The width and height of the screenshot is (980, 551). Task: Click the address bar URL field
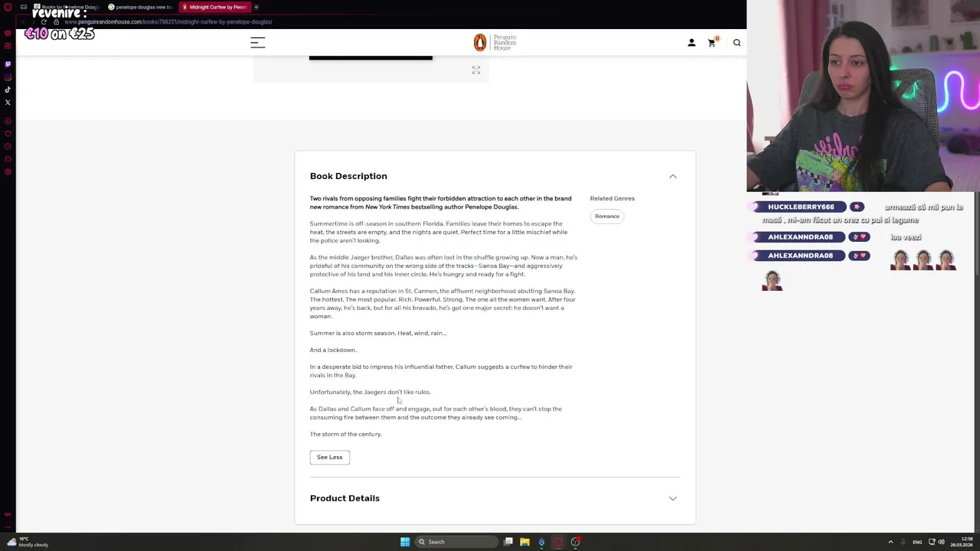[168, 21]
